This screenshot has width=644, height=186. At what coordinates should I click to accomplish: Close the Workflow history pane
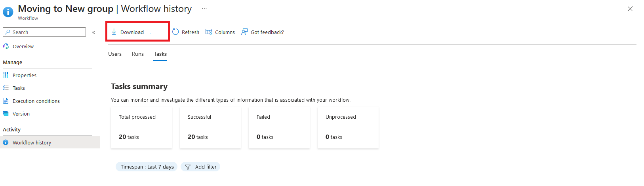[x=630, y=9]
